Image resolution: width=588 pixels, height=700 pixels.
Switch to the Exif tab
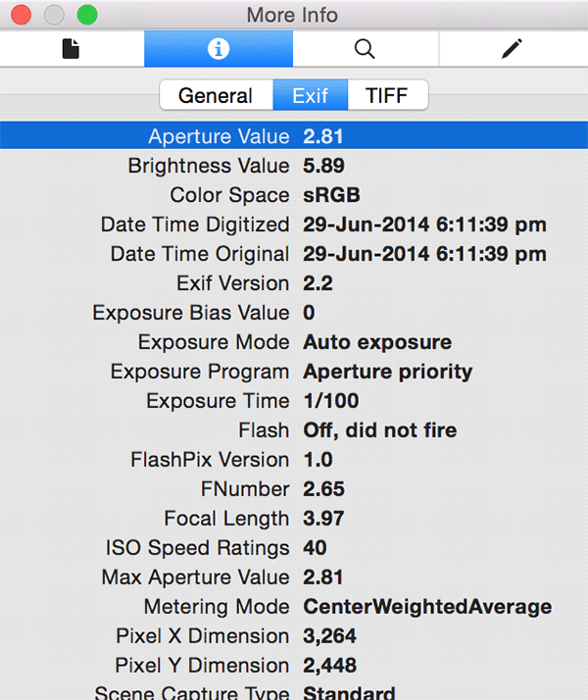click(311, 96)
